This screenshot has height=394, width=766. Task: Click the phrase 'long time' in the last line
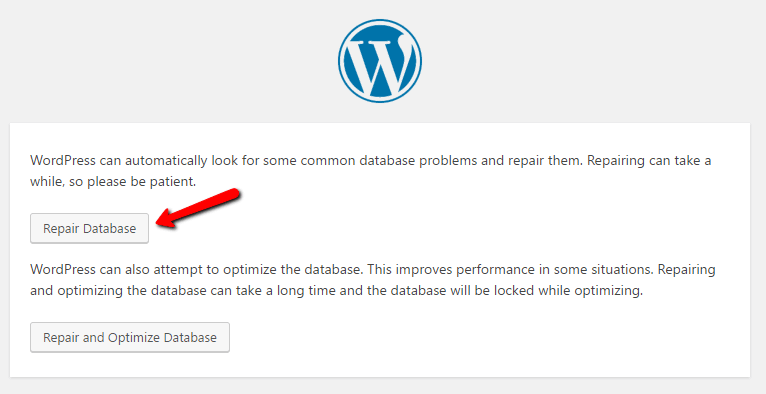coord(308,291)
